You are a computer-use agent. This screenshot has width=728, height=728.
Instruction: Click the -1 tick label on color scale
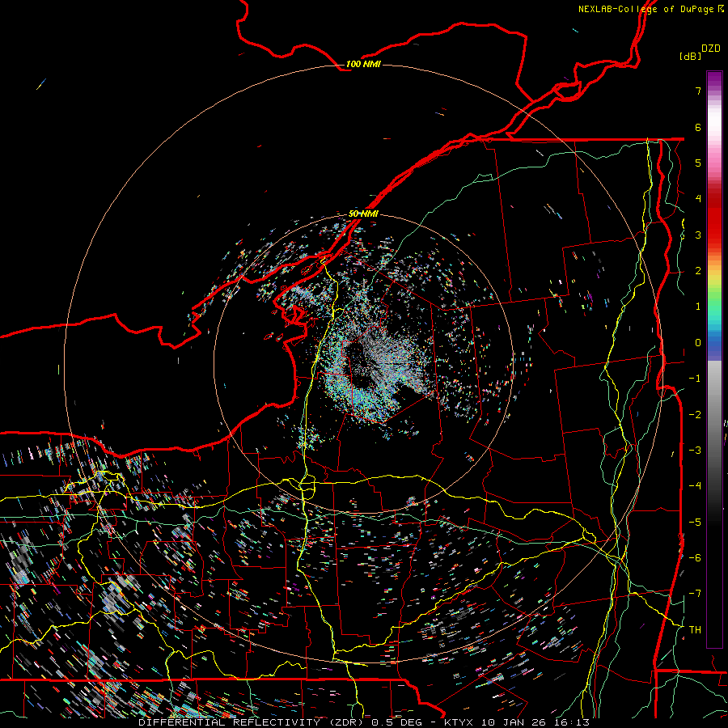695,379
